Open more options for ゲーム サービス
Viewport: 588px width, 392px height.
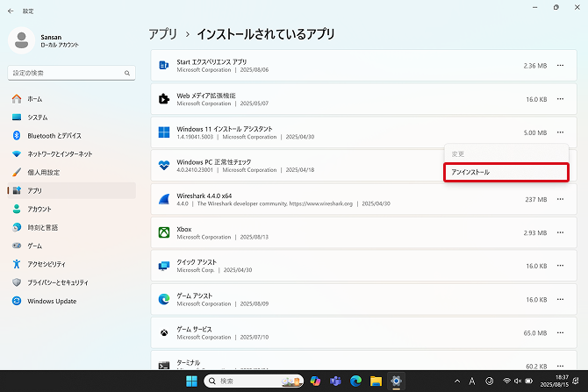pos(560,333)
